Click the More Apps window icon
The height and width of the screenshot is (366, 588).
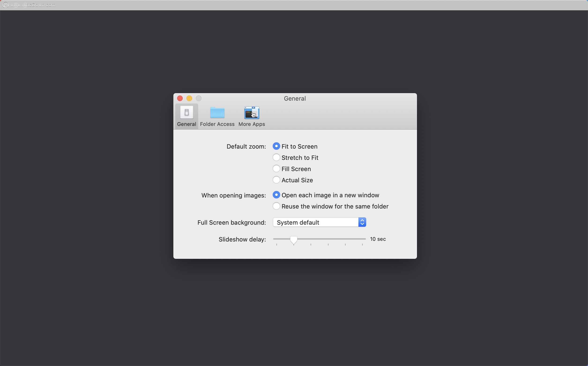click(x=251, y=113)
